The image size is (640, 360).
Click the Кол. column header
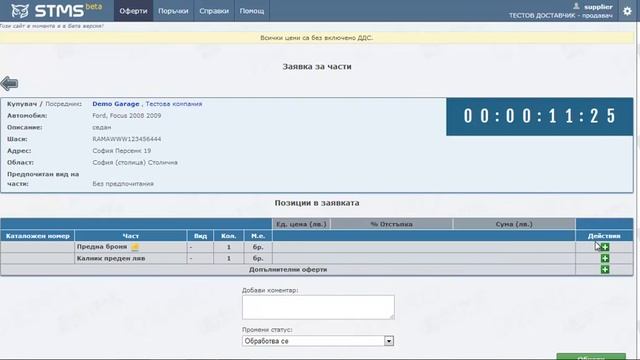coord(229,236)
